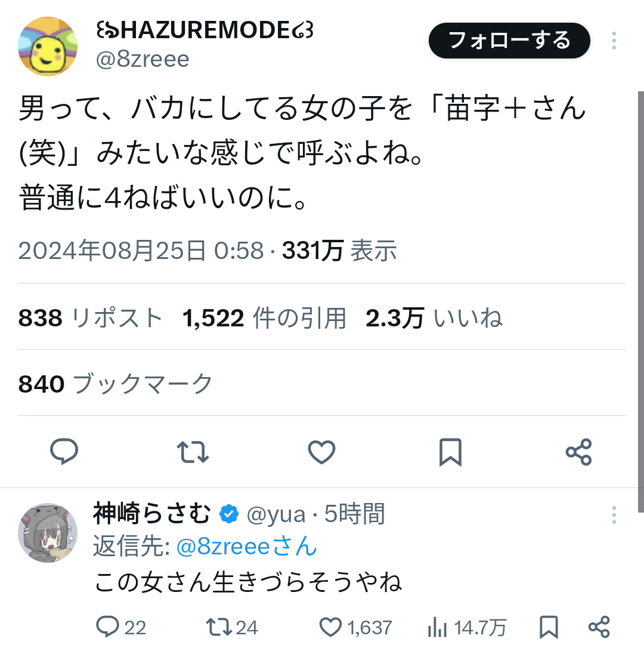Like the reply with 1,637 likes

point(355,627)
